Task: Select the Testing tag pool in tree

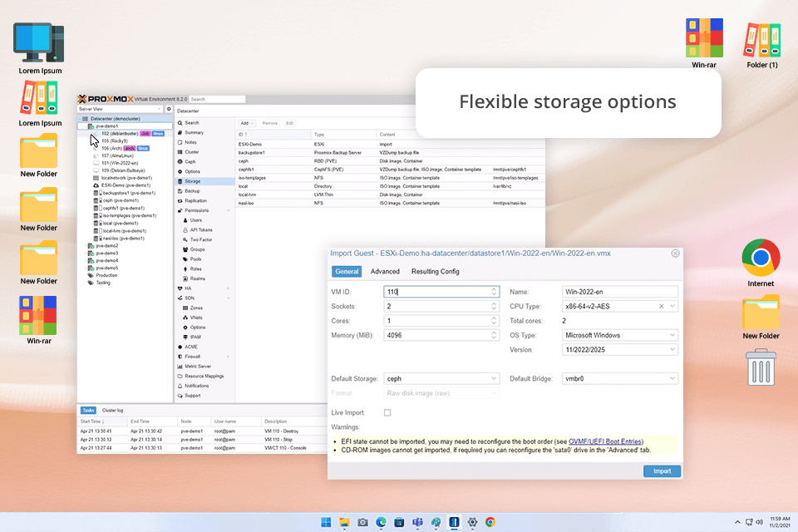Action: point(103,283)
